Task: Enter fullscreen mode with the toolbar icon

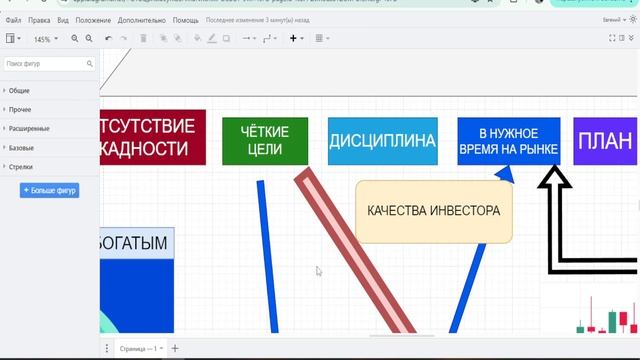Action: (x=612, y=38)
